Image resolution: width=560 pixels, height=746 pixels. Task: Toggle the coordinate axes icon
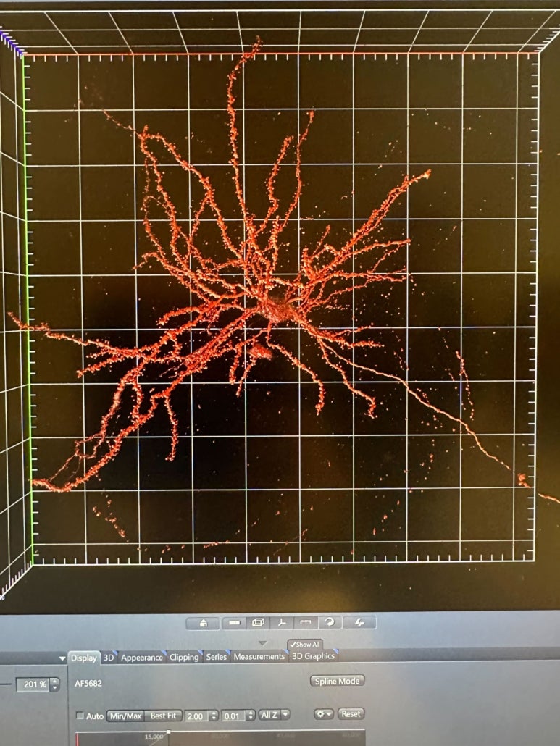[x=282, y=623]
